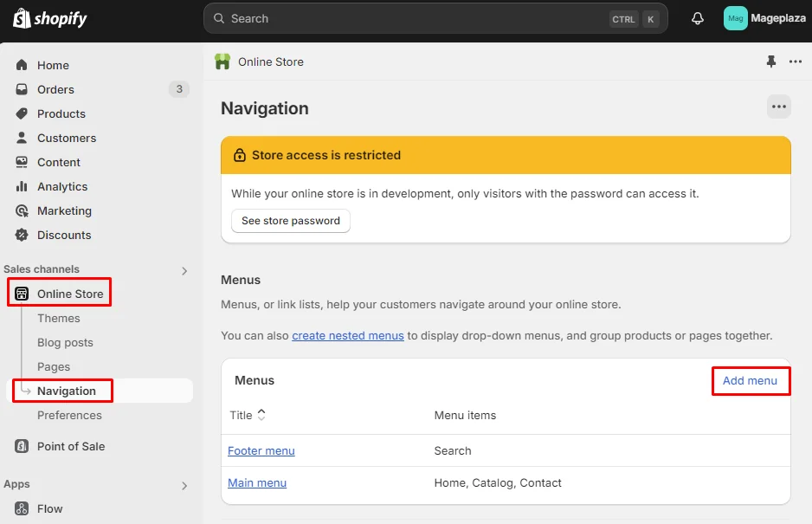Click the Discounts badge icon
This screenshot has height=524, width=812.
pos(22,235)
